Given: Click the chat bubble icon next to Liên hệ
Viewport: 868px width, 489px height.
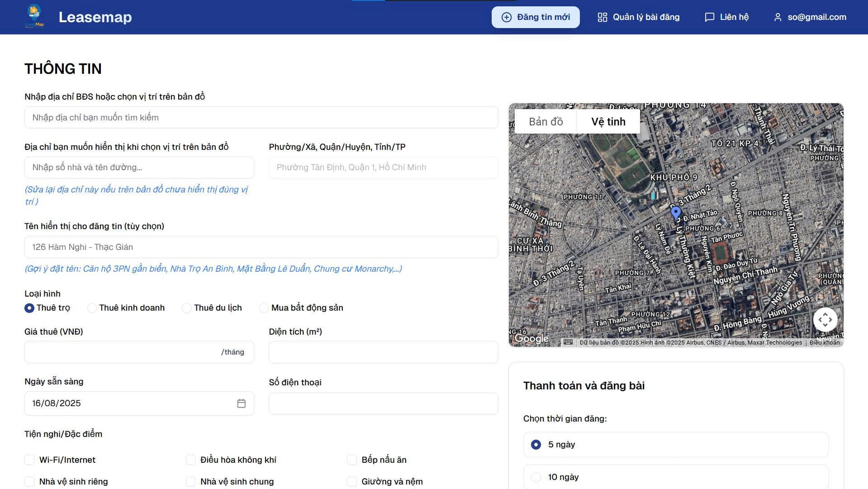Looking at the screenshot, I should coord(709,17).
